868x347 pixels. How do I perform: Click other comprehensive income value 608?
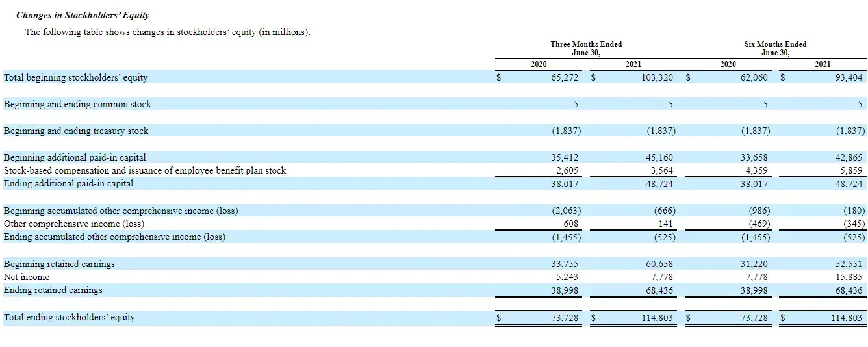point(570,224)
